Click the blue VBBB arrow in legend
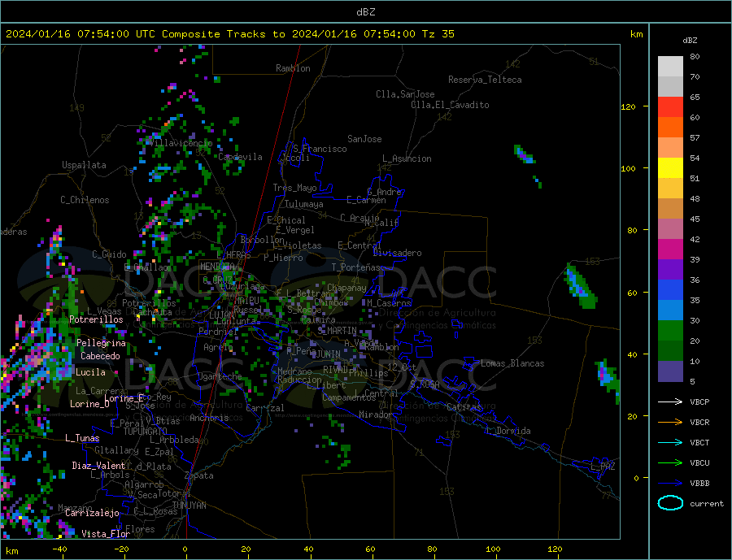Screen dimensions: 732x560 click(x=670, y=483)
